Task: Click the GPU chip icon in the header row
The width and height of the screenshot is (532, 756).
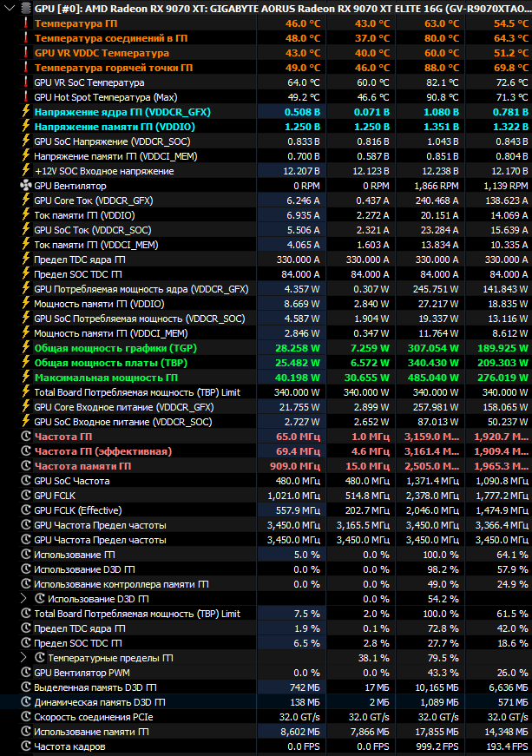Action: [26, 8]
